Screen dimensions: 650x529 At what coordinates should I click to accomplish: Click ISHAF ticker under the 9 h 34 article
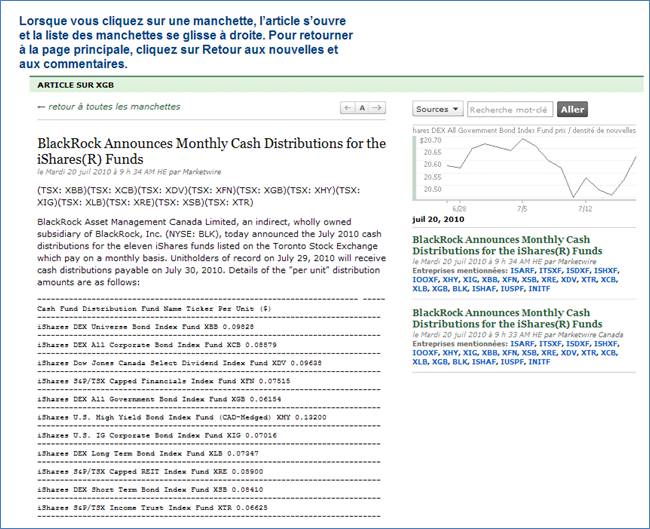pyautogui.click(x=484, y=289)
